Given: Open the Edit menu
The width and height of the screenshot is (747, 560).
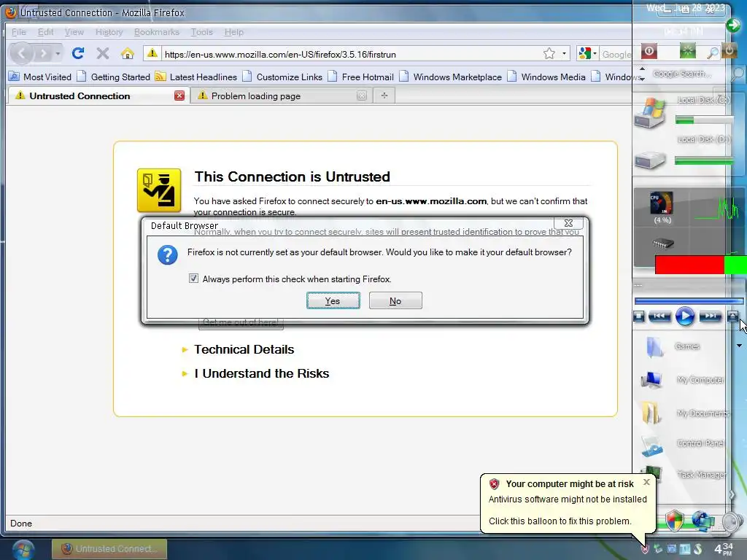Looking at the screenshot, I should [x=46, y=32].
